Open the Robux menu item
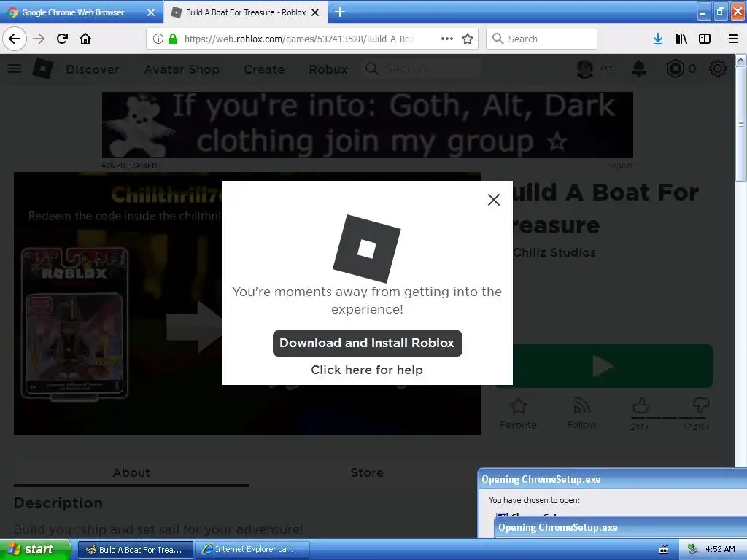Image resolution: width=747 pixels, height=560 pixels. click(328, 69)
